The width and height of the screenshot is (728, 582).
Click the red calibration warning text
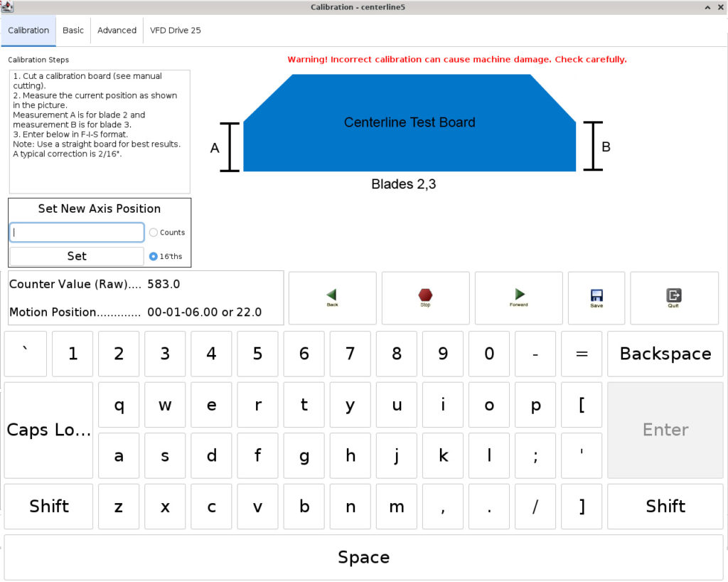[x=457, y=60]
